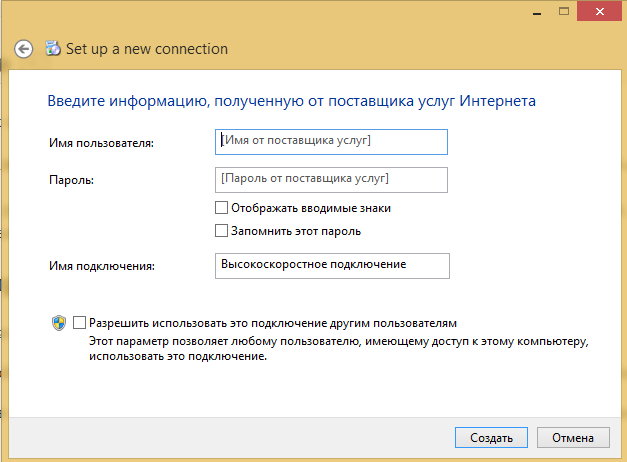Enable the "Отображать вводимые знаки" checkbox
Screen dimensions: 627x462
(x=221, y=209)
